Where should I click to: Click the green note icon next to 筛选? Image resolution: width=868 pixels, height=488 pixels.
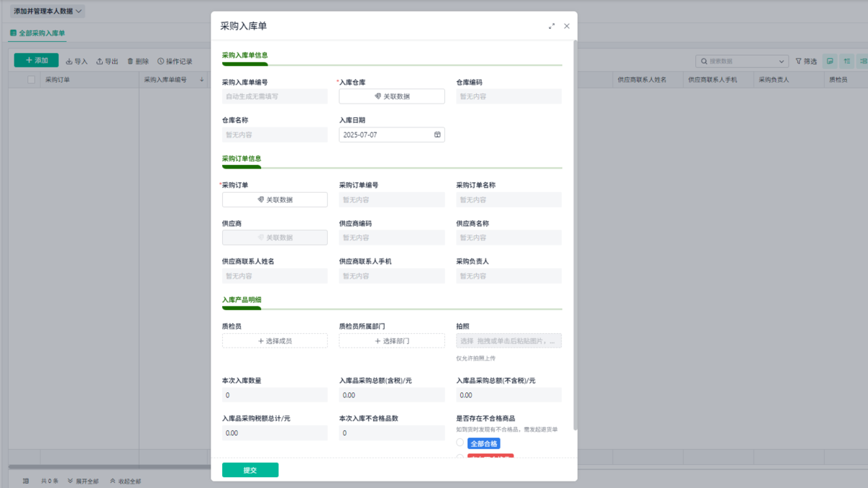(830, 62)
